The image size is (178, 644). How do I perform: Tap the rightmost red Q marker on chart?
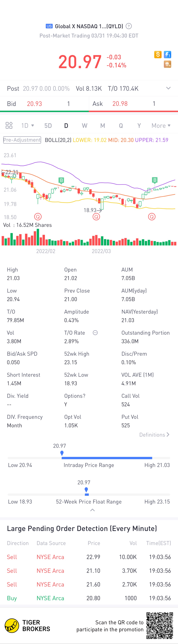click(x=152, y=217)
